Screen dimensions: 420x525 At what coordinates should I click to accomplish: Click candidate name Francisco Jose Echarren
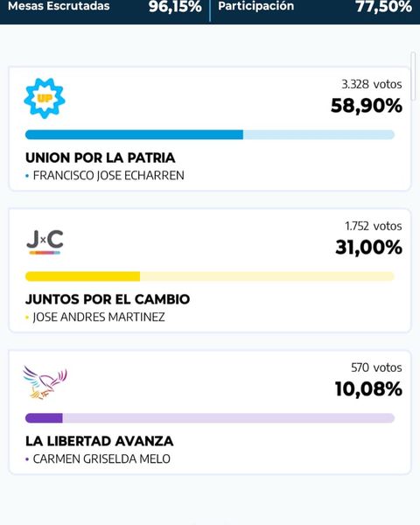[x=108, y=176]
